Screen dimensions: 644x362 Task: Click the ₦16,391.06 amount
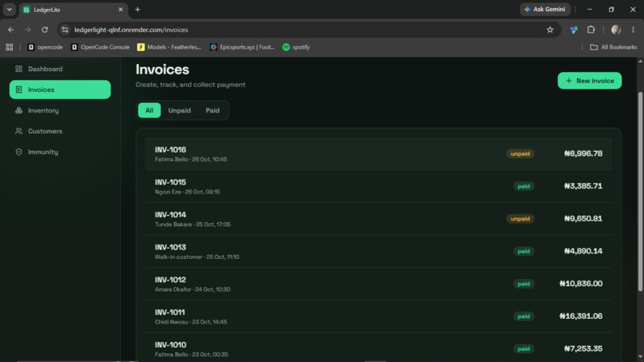[581, 316]
